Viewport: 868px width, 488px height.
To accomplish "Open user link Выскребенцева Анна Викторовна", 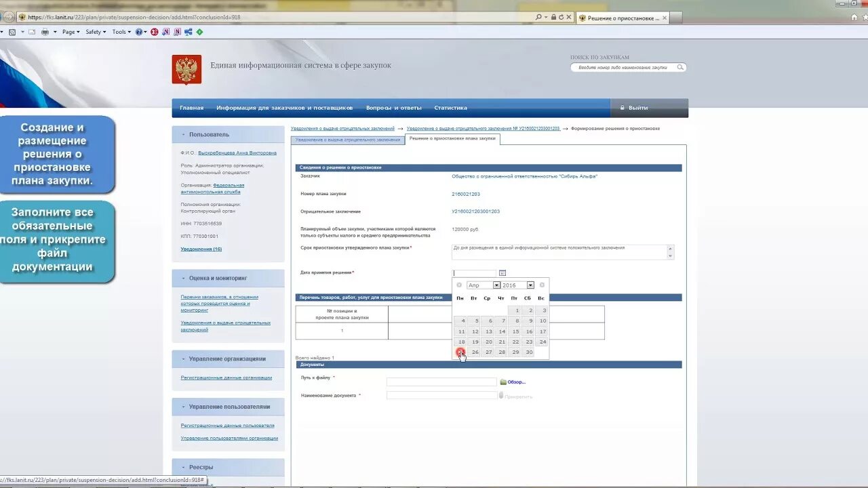I will [x=237, y=153].
